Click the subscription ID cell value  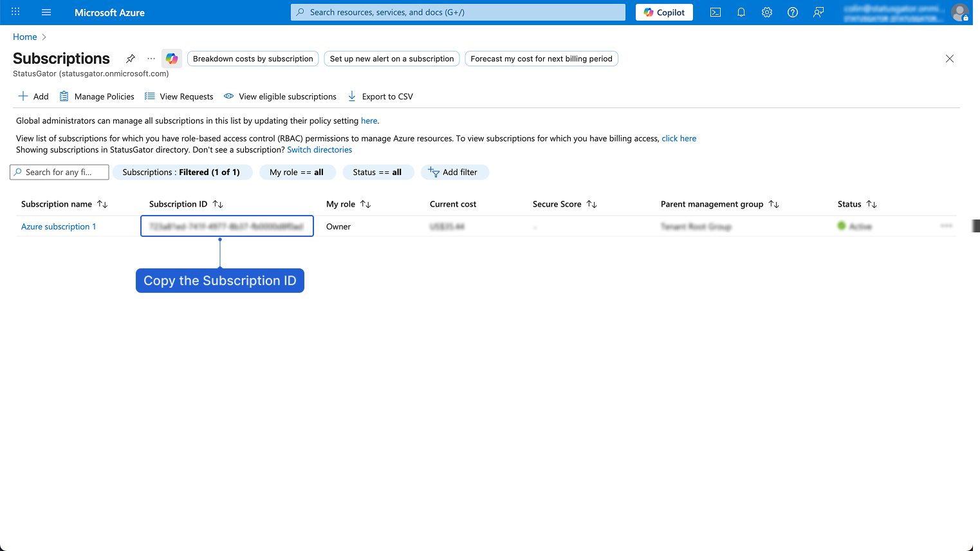click(227, 227)
